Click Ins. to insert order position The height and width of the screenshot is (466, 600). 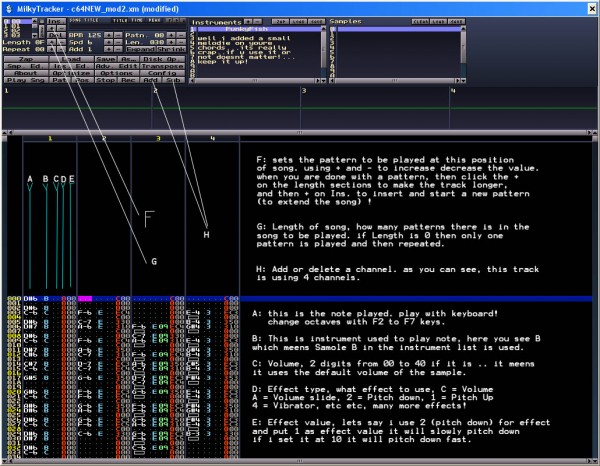pyautogui.click(x=56, y=21)
